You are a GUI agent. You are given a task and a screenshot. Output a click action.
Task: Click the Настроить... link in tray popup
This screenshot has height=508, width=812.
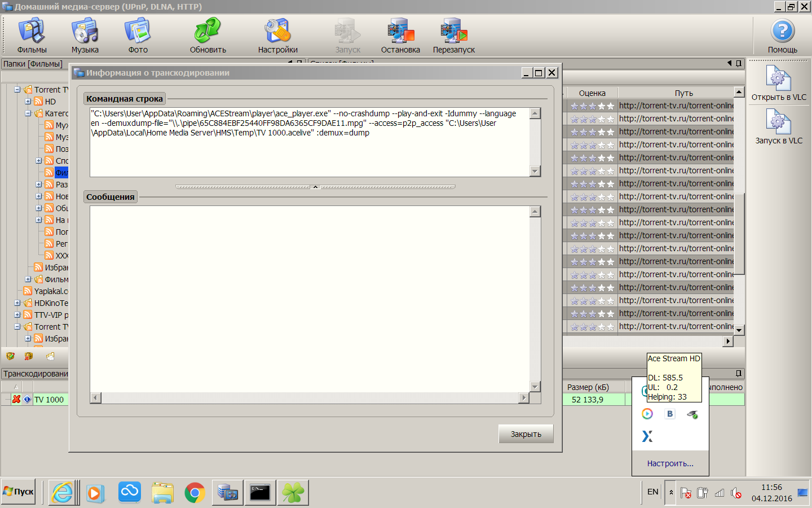pyautogui.click(x=670, y=463)
